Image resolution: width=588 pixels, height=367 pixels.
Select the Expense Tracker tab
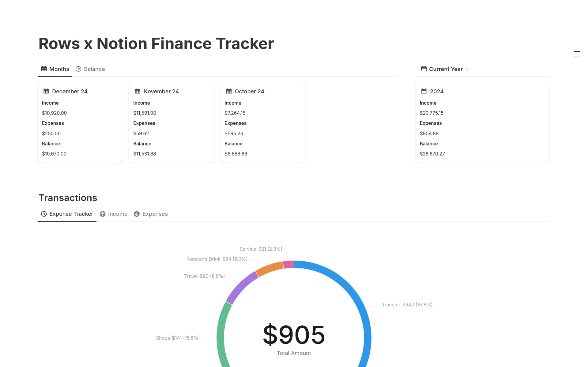pos(71,214)
